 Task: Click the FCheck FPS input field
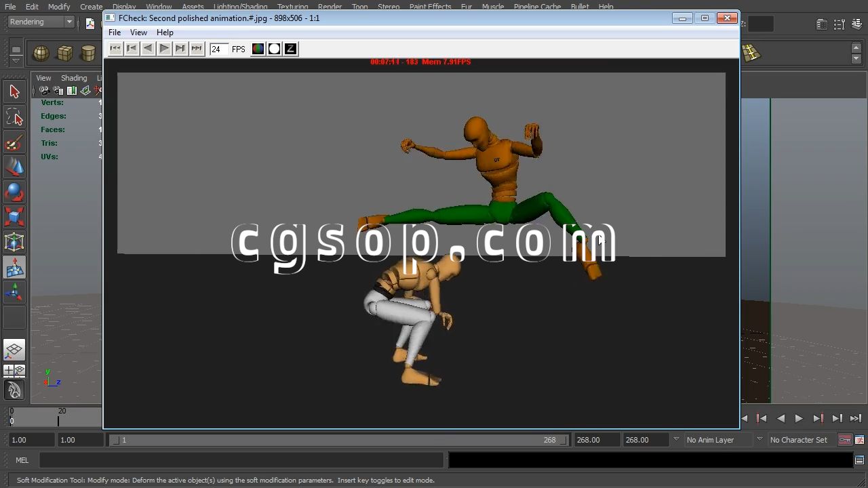pos(218,49)
